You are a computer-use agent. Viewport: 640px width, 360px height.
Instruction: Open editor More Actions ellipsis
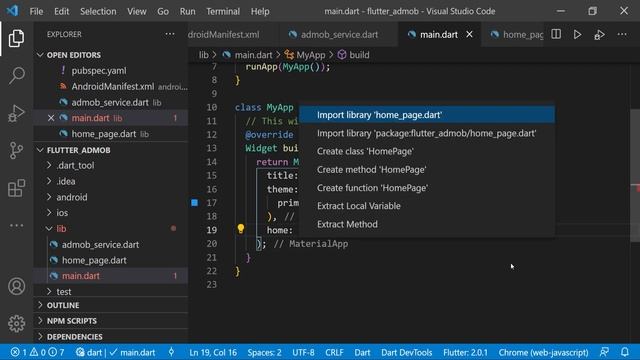pos(622,34)
